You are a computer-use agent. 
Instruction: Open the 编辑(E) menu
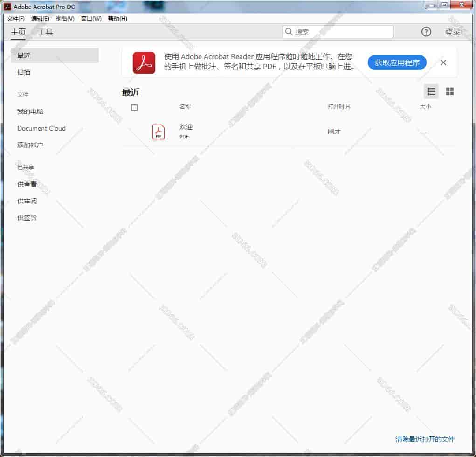tap(40, 19)
